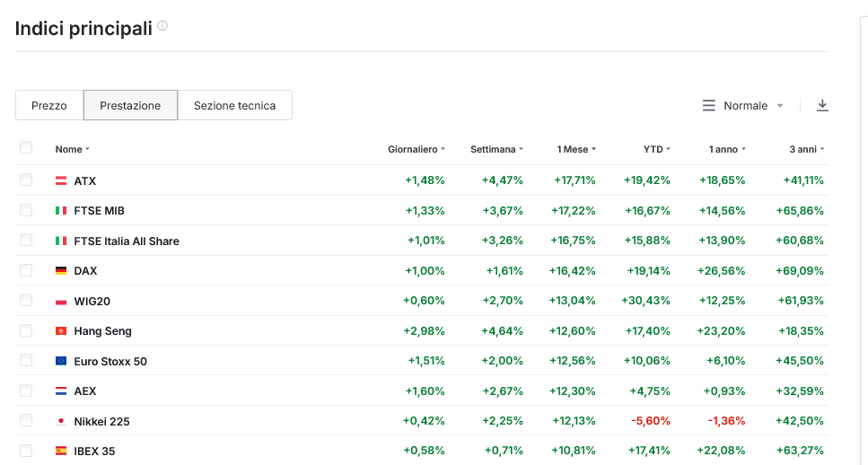Image resolution: width=868 pixels, height=465 pixels.
Task: Open the Euro Stoxx 50 link
Action: click(110, 362)
